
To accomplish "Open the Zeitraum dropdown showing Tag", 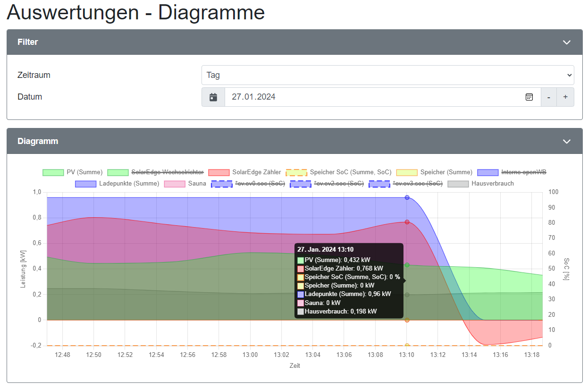I will (x=387, y=75).
